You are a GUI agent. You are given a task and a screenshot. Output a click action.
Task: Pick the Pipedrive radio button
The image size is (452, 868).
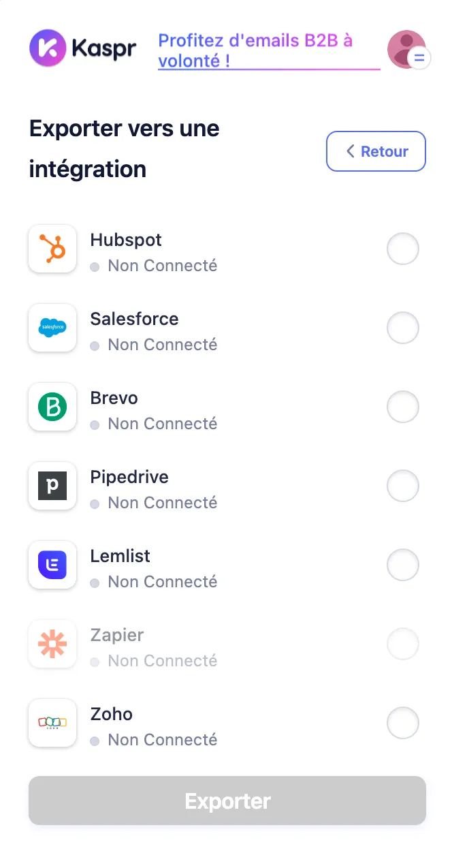pos(403,486)
